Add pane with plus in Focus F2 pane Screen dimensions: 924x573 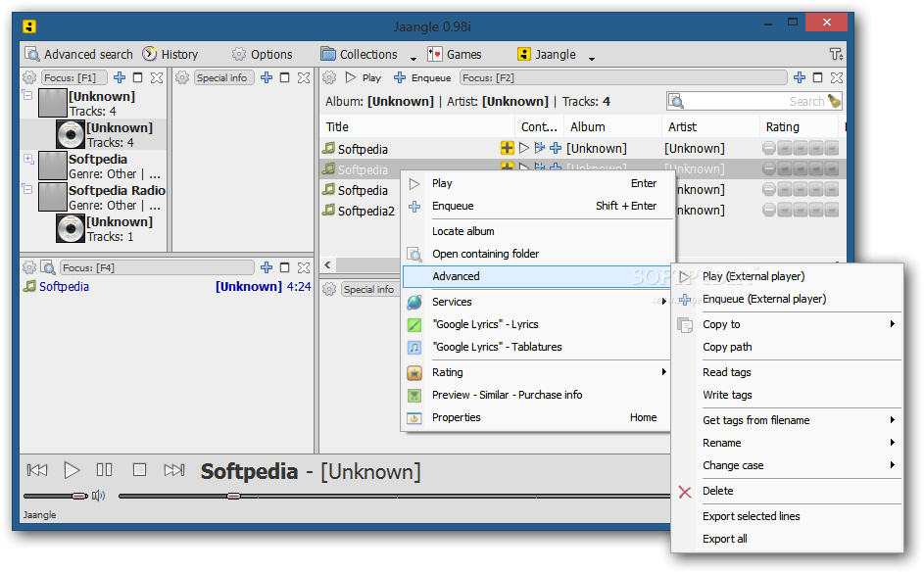click(x=800, y=77)
